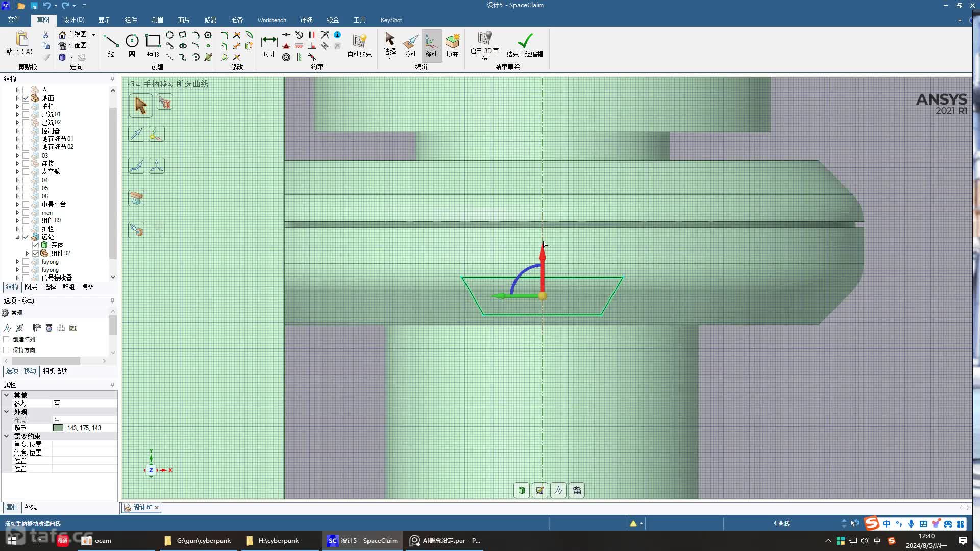The height and width of the screenshot is (551, 980).
Task: Open the 相机选项 tab
Action: click(55, 371)
